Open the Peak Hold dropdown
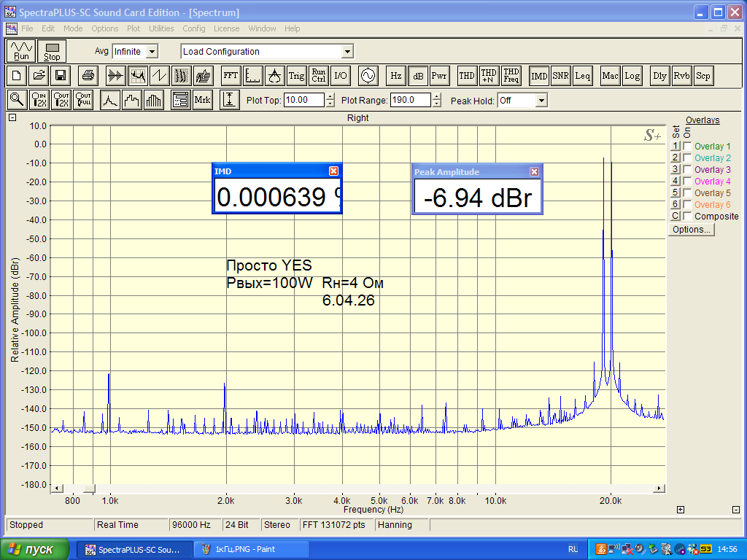Screen dimensions: 747x560 click(x=541, y=101)
